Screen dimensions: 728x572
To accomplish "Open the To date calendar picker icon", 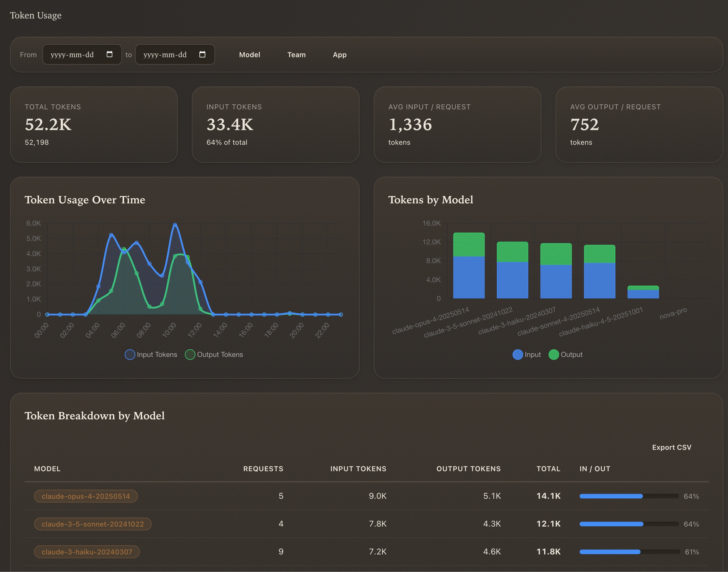I will click(202, 54).
